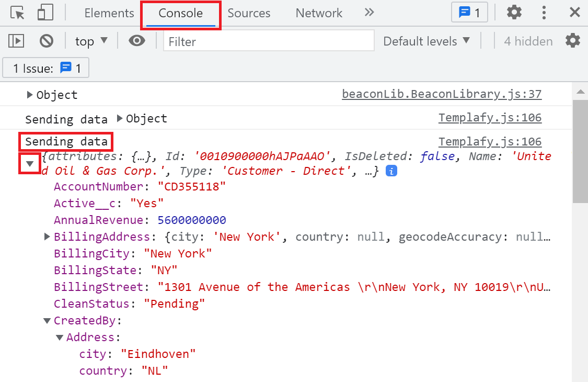The image size is (588, 382).
Task: Click the blue info icon after object preview
Action: tap(391, 171)
